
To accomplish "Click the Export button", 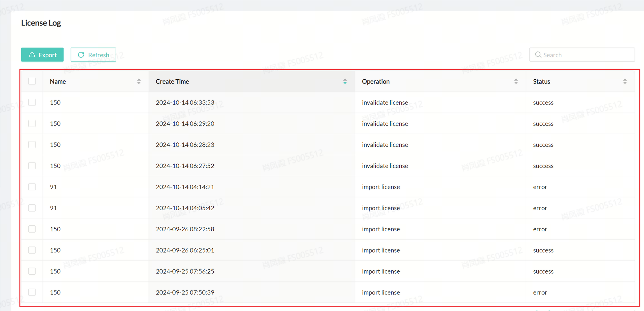I will [x=42, y=55].
